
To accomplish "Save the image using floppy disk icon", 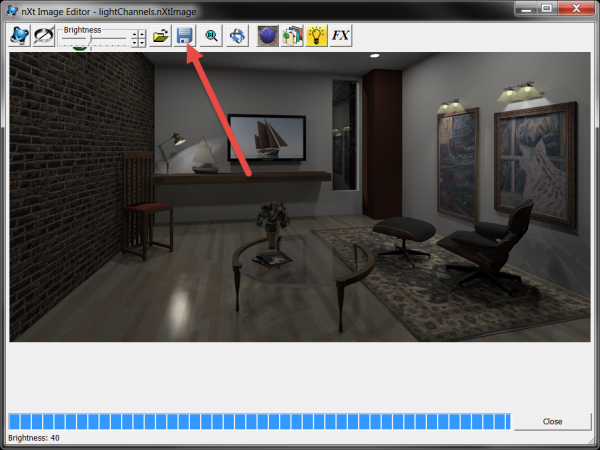I will click(x=184, y=36).
